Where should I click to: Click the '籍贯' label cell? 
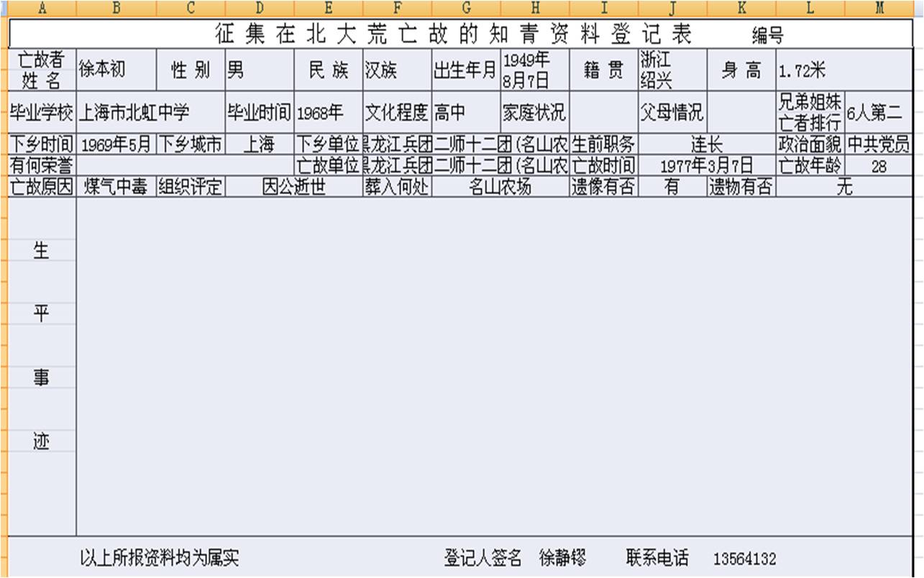point(603,70)
